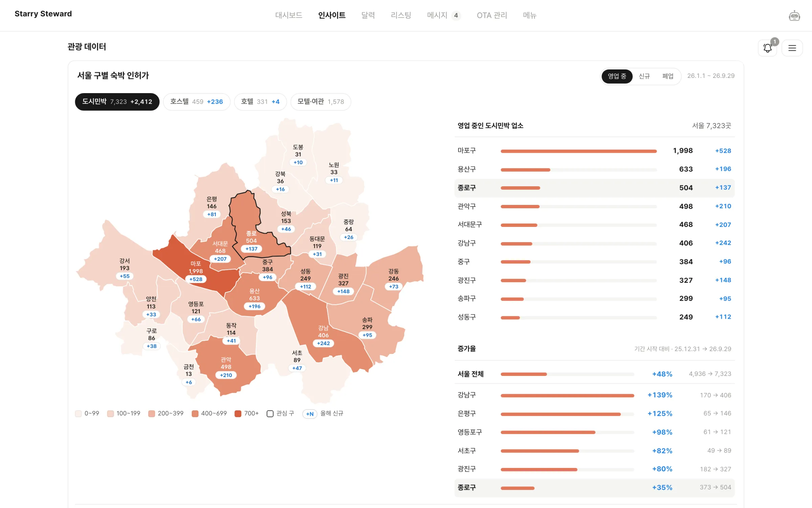Viewport: 812px width, 508px height.
Task: Open the 메뉴 nav item
Action: [x=529, y=15]
